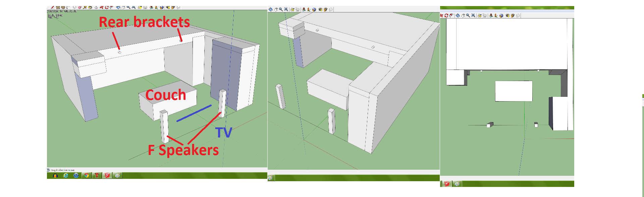The width and height of the screenshot is (644, 197).
Task: Select the Rotate tool in left window
Action: tap(107, 7)
